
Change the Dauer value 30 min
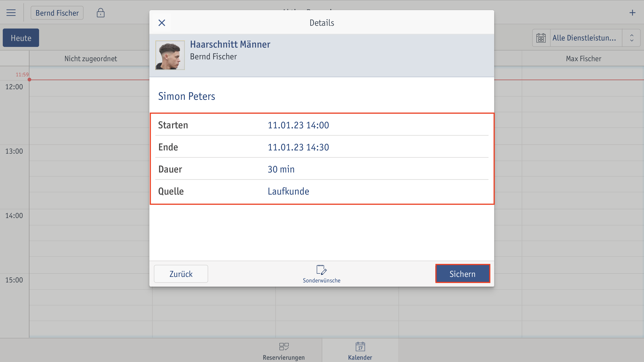tap(281, 169)
